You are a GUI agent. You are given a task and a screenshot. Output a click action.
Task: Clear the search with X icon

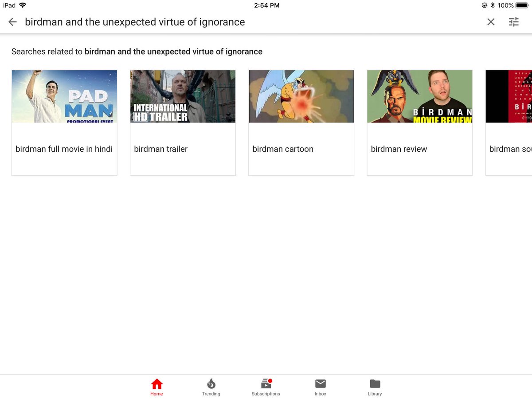tap(491, 22)
